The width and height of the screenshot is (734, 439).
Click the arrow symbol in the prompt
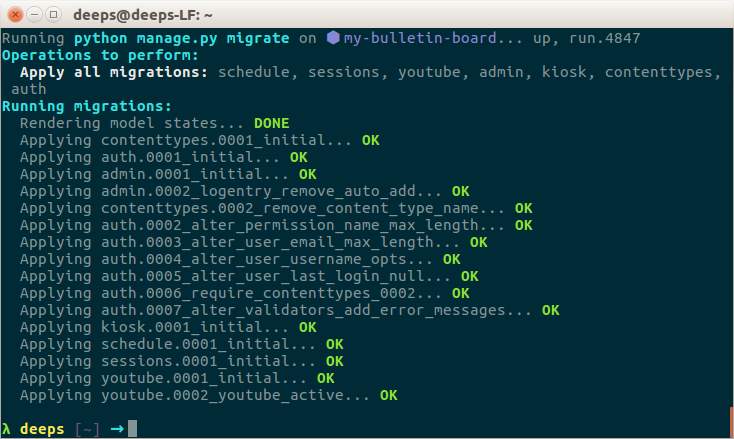pos(117,428)
